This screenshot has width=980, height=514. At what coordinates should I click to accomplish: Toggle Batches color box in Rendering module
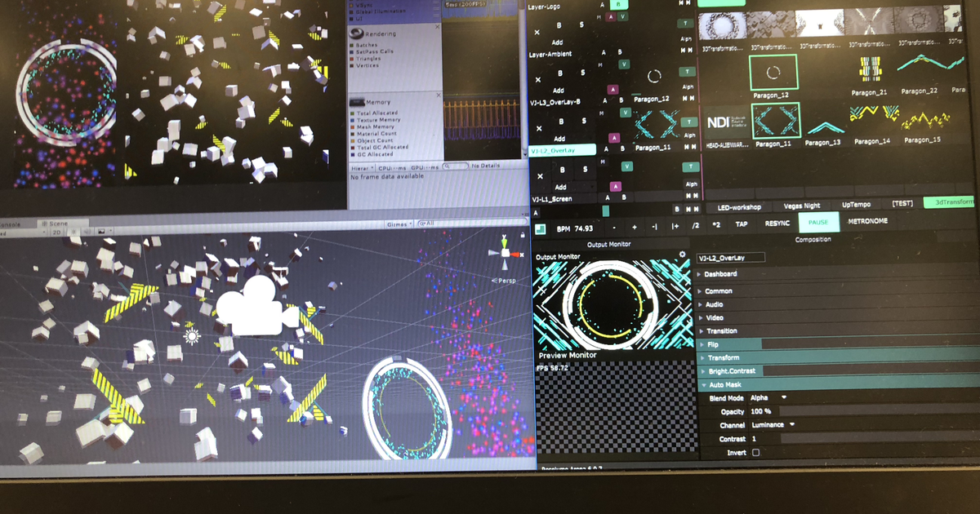tap(351, 46)
